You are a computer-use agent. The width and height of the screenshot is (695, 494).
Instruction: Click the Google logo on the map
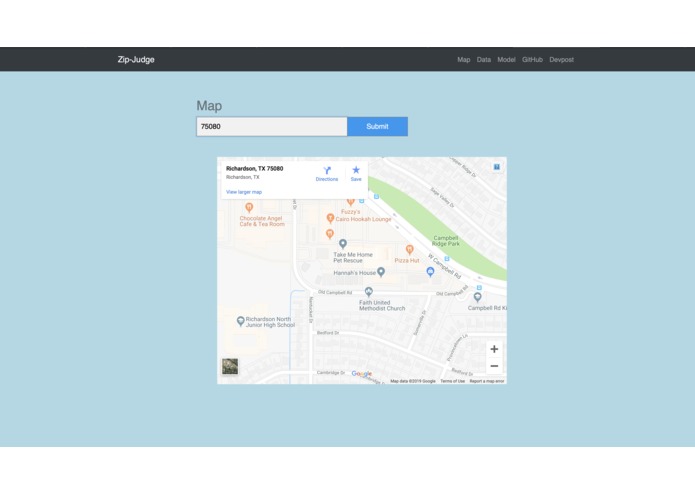(362, 374)
